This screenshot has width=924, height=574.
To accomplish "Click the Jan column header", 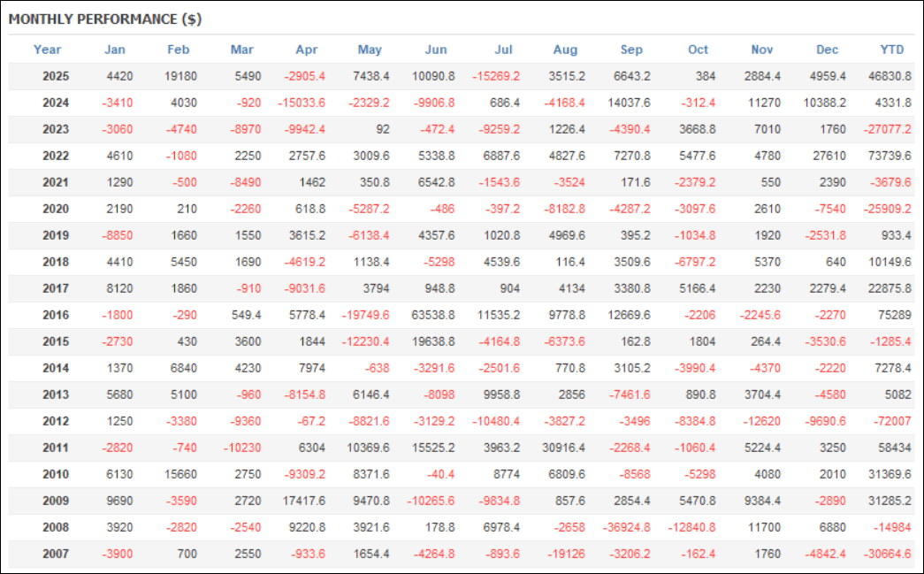I will (115, 50).
